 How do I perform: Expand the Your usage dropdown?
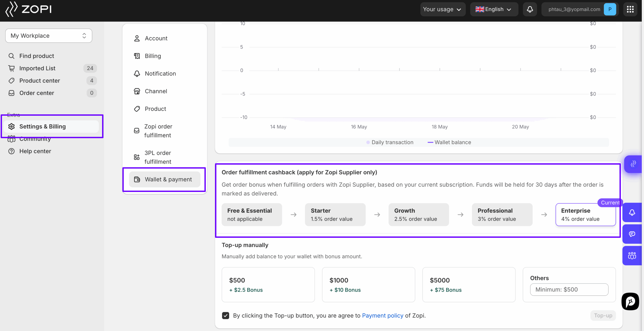443,9
